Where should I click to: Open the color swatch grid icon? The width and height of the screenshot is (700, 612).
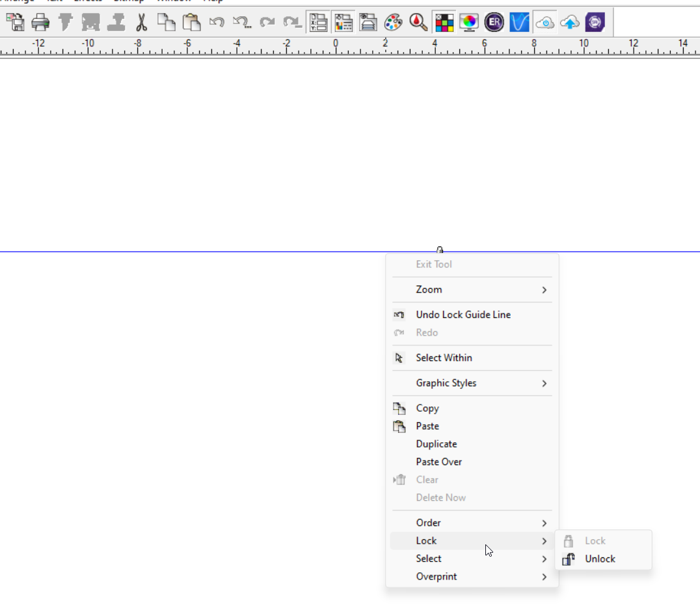pos(444,22)
